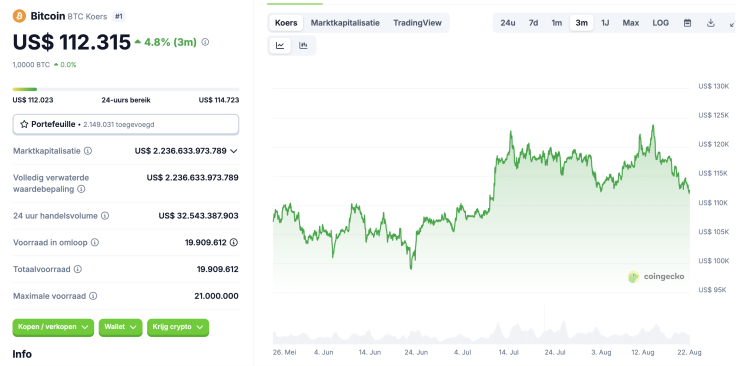Click the US$ 112.023 low range value
The height and width of the screenshot is (366, 750).
pos(33,100)
